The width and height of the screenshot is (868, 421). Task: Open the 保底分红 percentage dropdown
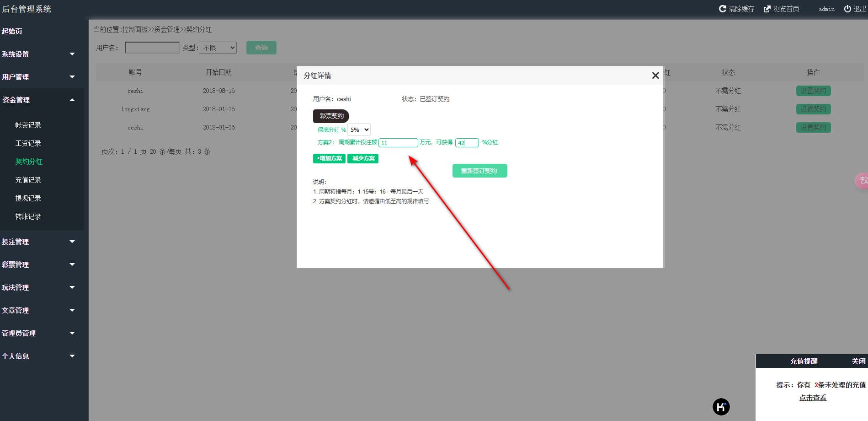359,130
